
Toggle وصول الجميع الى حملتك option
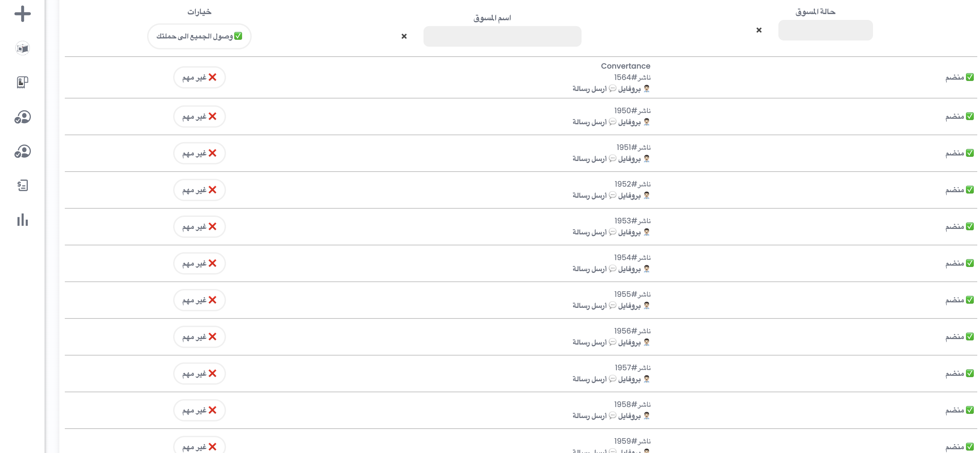click(x=199, y=36)
